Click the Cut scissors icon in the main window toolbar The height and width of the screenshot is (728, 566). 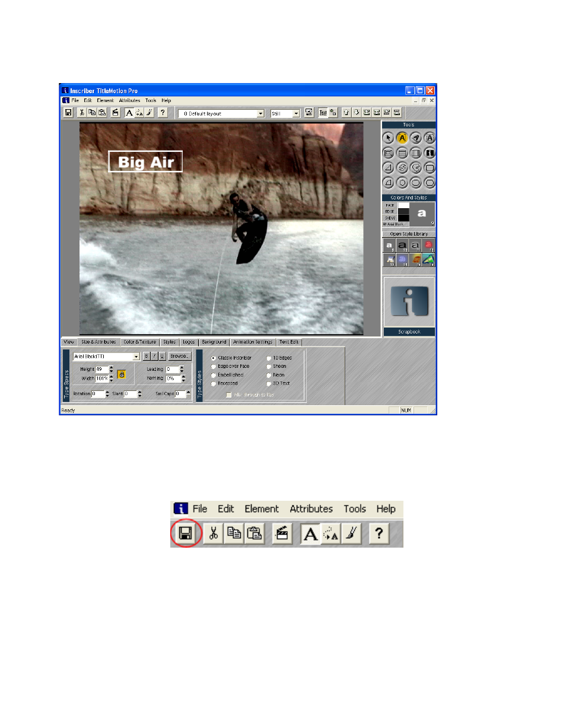(x=82, y=112)
